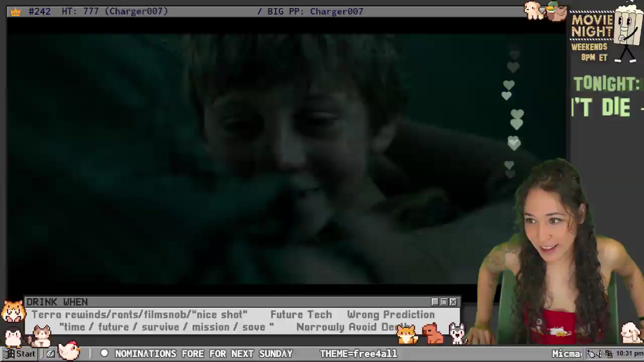This screenshot has width=644, height=362.
Task: Click the checkmark quick-launch icon beside Start
Action: point(51,354)
